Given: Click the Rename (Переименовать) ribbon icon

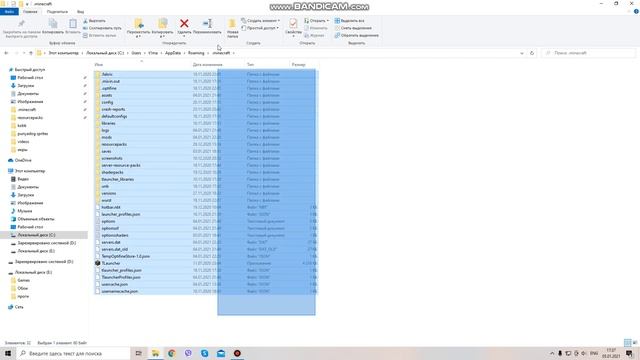Looking at the screenshot, I should (x=207, y=24).
